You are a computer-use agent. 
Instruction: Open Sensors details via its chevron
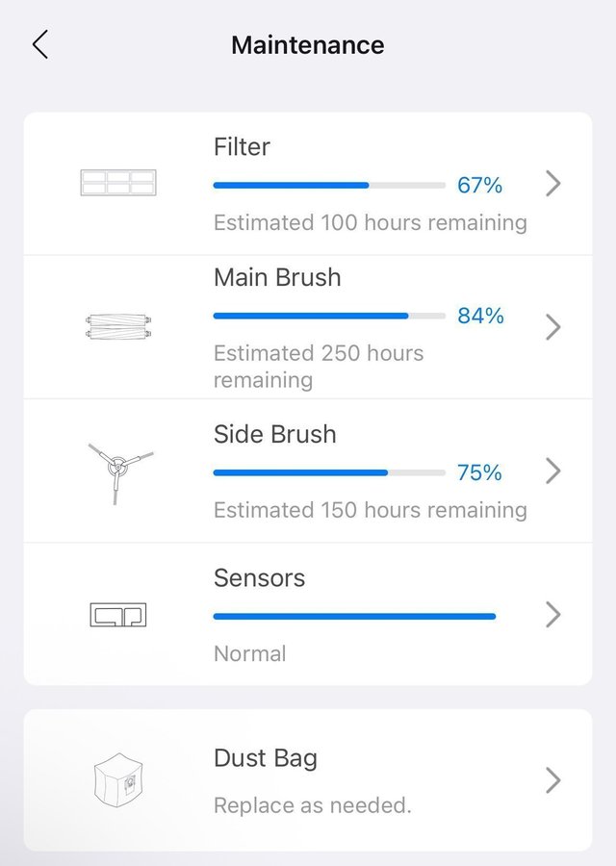(x=552, y=615)
